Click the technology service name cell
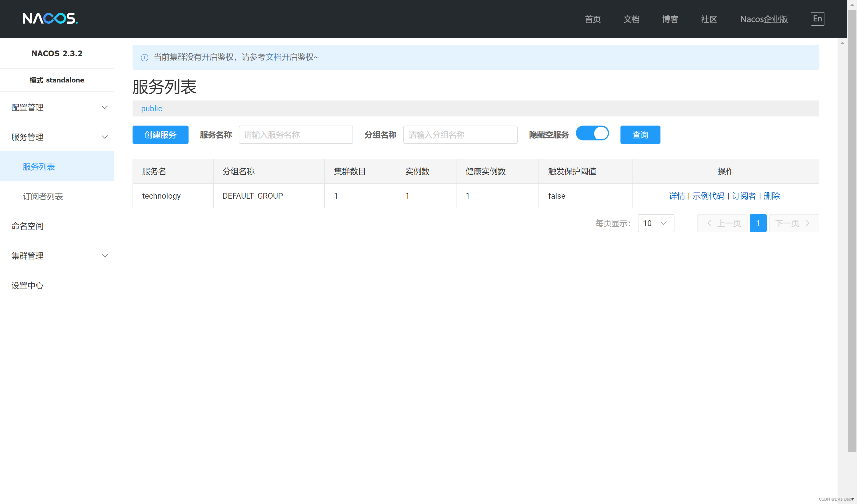Viewport: 857px width, 504px height. coord(173,196)
